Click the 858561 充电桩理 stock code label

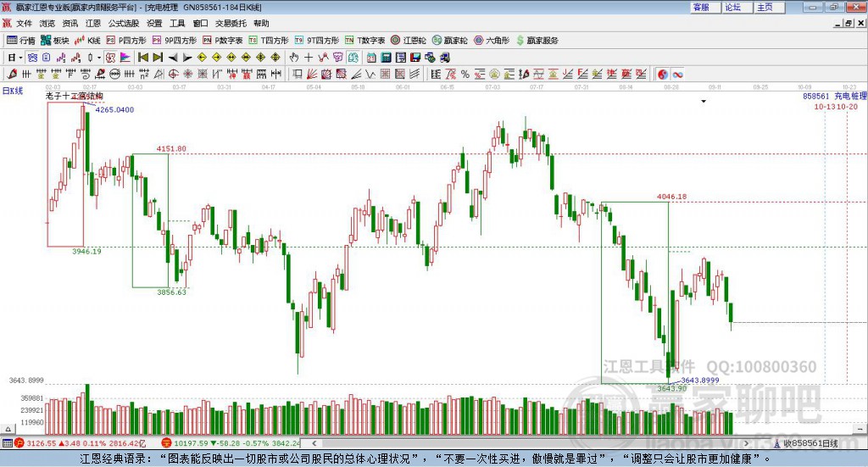tap(835, 97)
